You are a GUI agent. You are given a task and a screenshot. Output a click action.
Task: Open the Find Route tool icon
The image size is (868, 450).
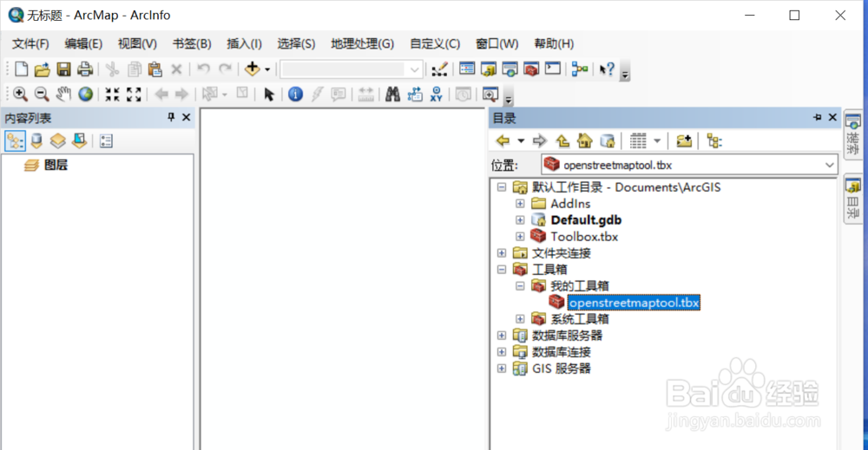click(415, 94)
